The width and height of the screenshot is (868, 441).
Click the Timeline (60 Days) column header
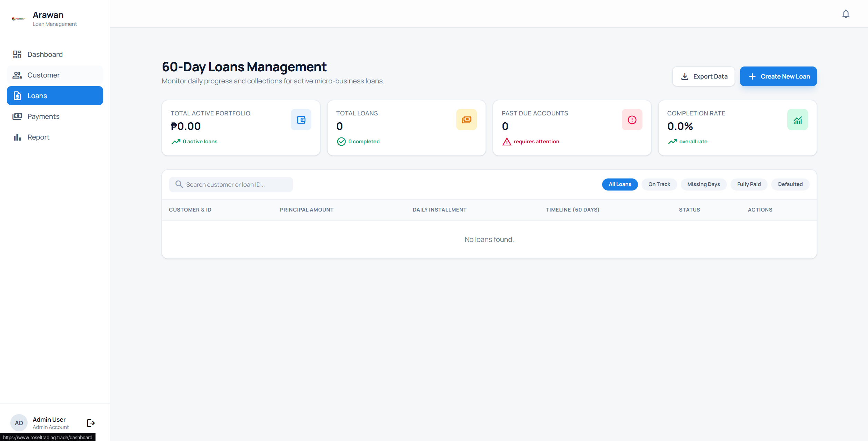[x=572, y=210]
